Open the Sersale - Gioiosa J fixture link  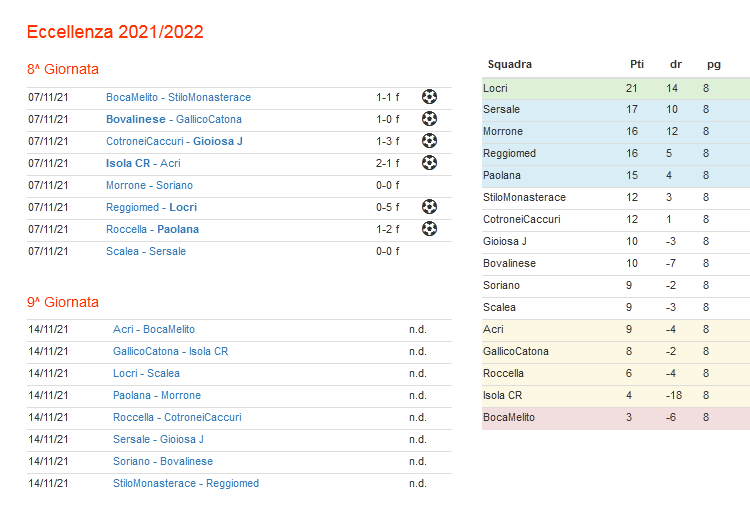tap(158, 439)
